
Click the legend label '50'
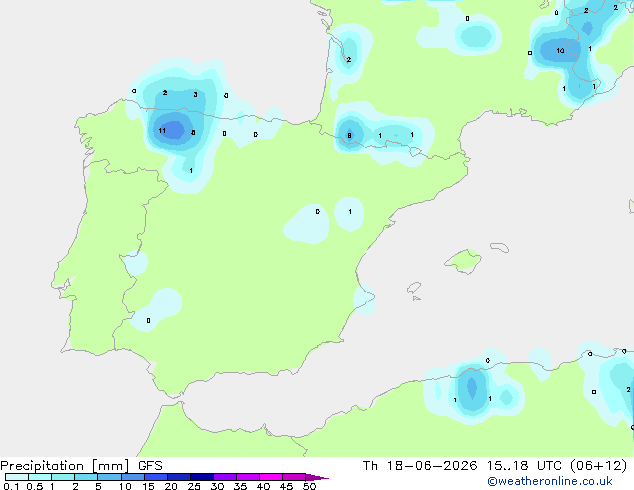pyautogui.click(x=309, y=486)
